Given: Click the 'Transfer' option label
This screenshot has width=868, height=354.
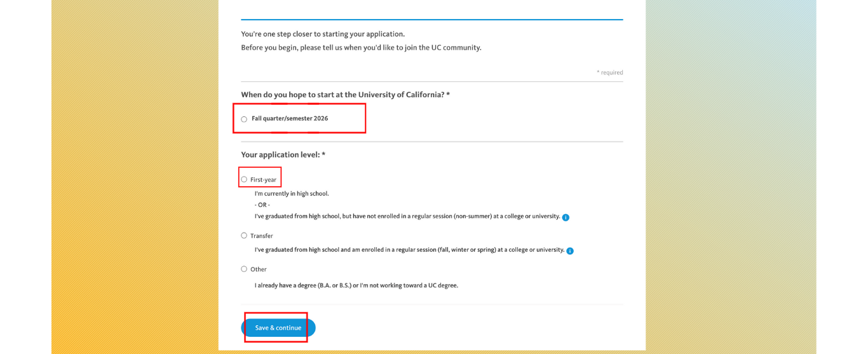Looking at the screenshot, I should (x=261, y=236).
